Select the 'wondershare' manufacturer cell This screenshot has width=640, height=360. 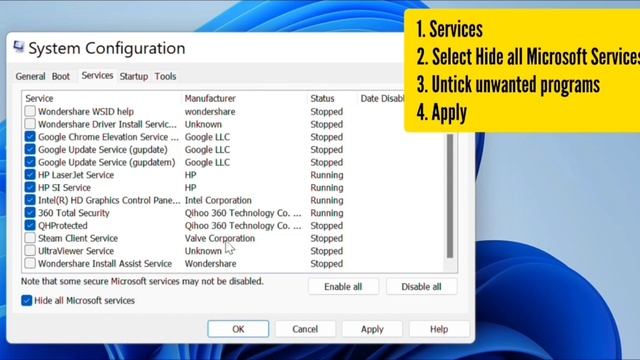click(210, 111)
